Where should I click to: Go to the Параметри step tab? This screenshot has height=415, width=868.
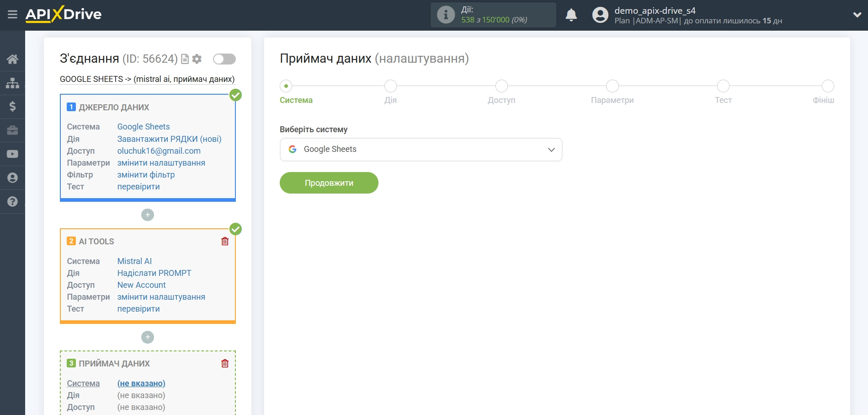pos(612,100)
